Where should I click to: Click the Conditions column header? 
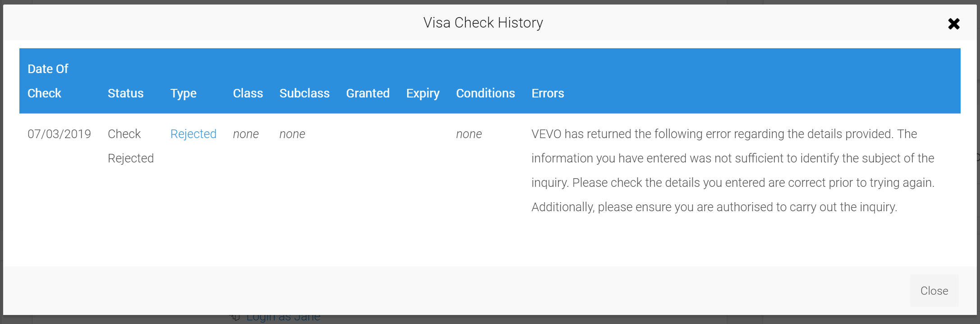pos(485,93)
